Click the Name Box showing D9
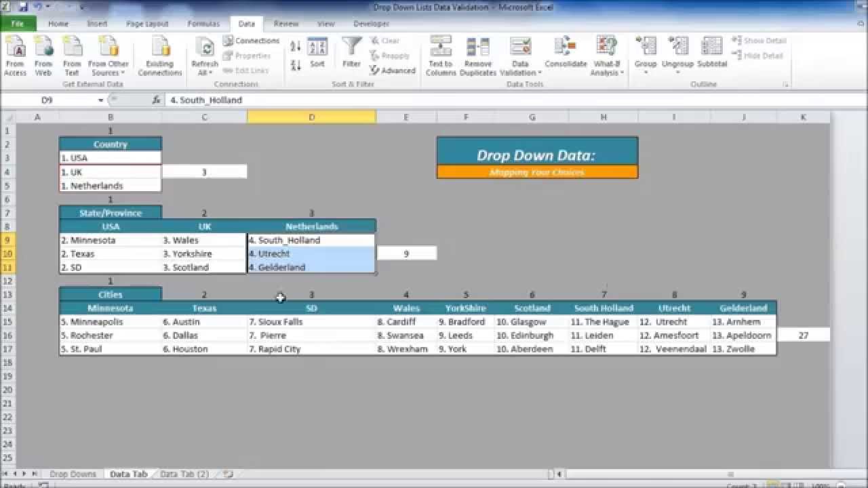The height and width of the screenshot is (488, 868). [47, 100]
